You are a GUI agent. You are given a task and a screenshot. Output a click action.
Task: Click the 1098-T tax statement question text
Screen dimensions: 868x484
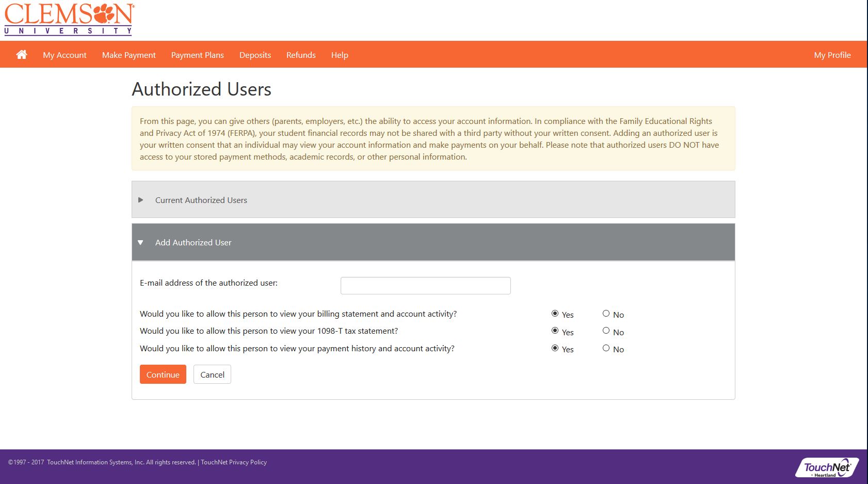pos(269,331)
